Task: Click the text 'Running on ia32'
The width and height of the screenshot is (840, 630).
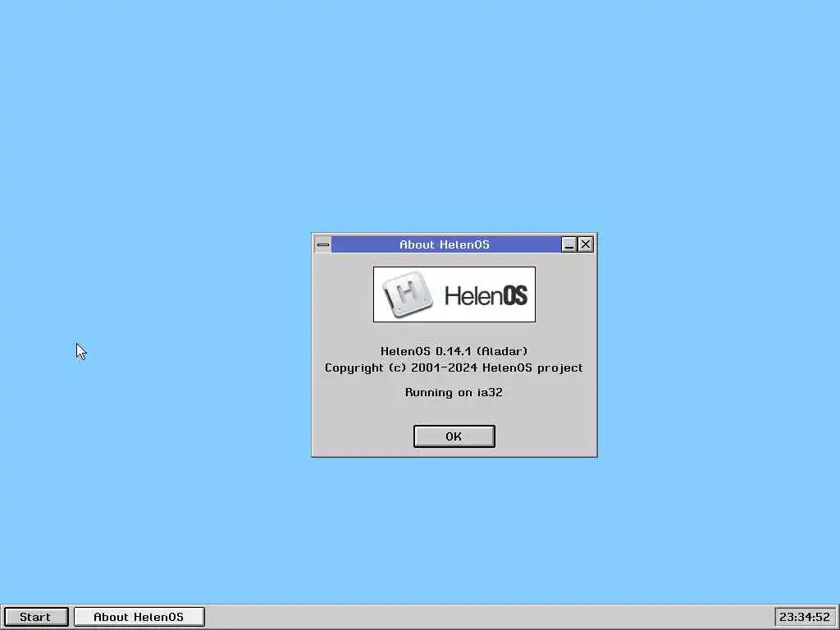Action: pyautogui.click(x=454, y=393)
